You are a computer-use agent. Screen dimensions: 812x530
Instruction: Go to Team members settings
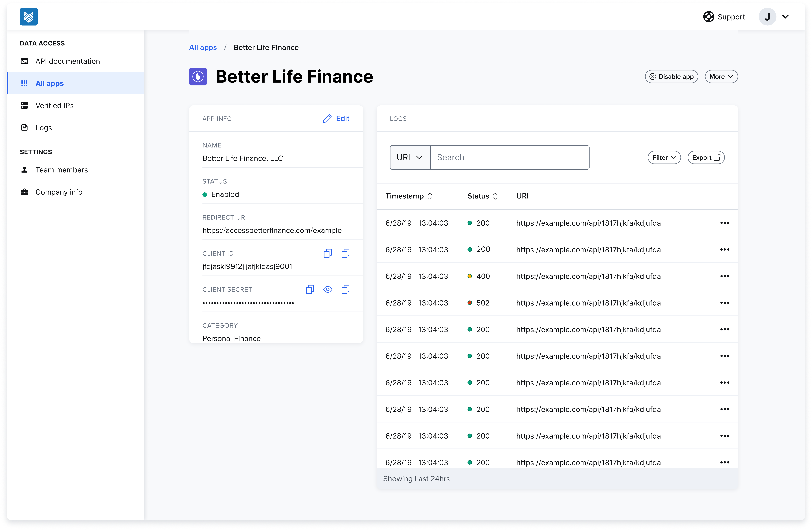click(61, 170)
